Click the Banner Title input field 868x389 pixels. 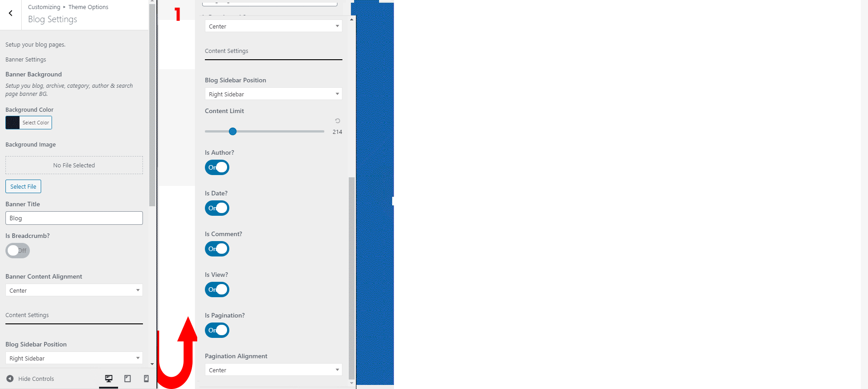[x=74, y=218]
